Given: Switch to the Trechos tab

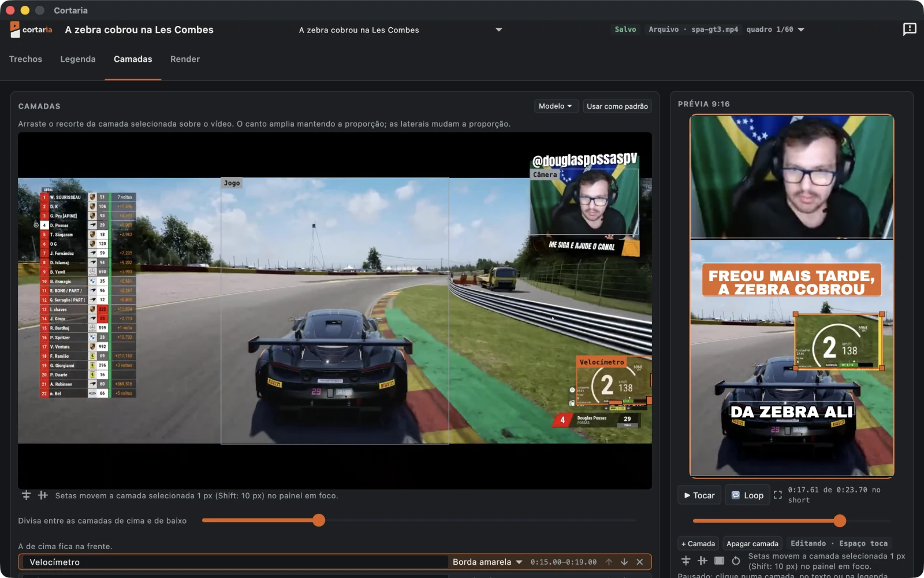Looking at the screenshot, I should [x=25, y=59].
